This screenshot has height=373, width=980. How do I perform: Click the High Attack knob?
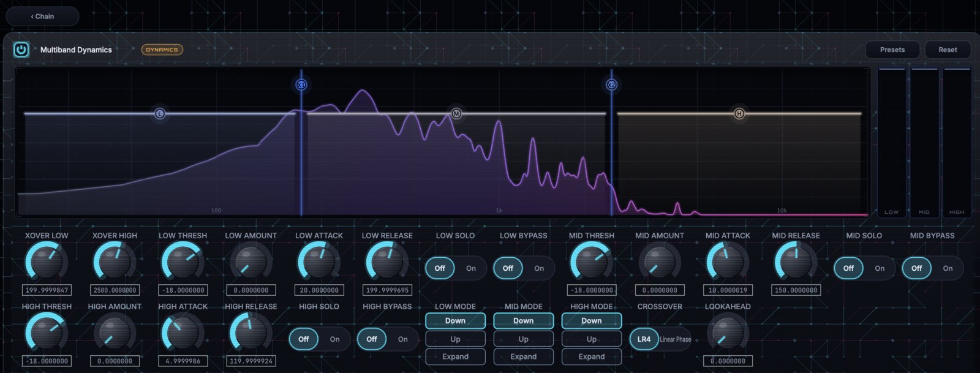tap(183, 333)
